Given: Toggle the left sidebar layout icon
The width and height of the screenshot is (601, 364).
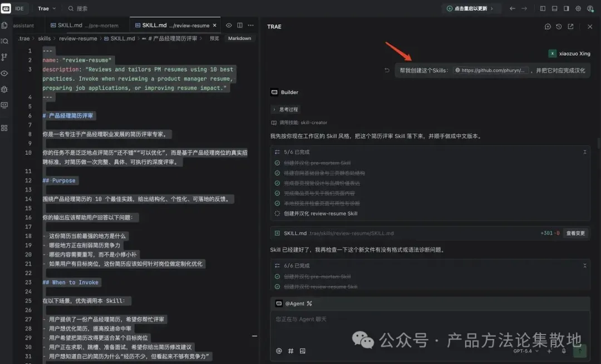Looking at the screenshot, I should 543,8.
